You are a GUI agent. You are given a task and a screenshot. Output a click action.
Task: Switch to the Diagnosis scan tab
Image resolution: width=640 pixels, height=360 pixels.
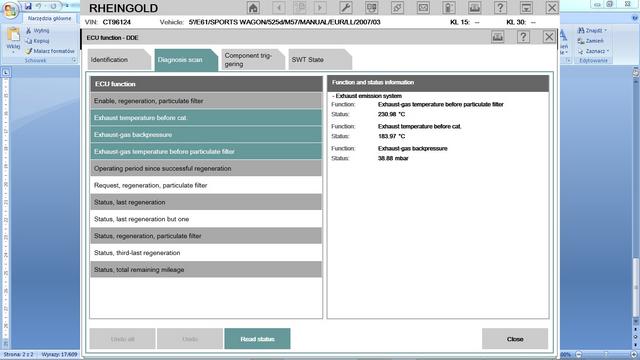[186, 60]
